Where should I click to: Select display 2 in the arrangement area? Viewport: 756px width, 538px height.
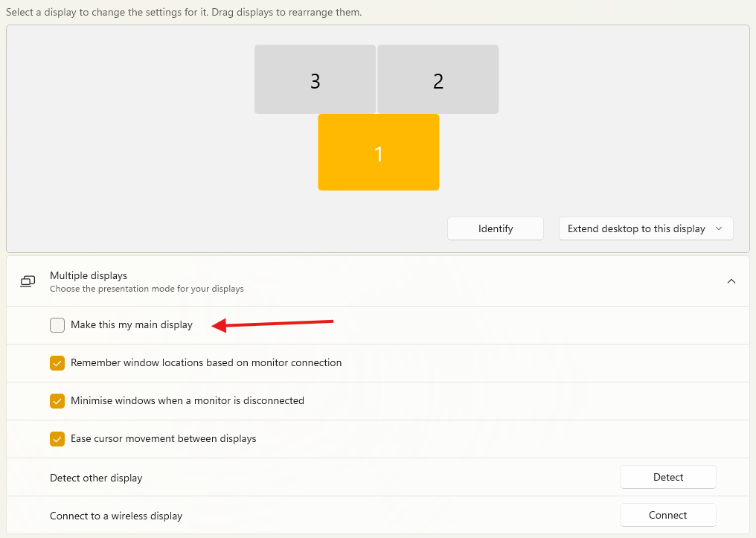pyautogui.click(x=438, y=79)
